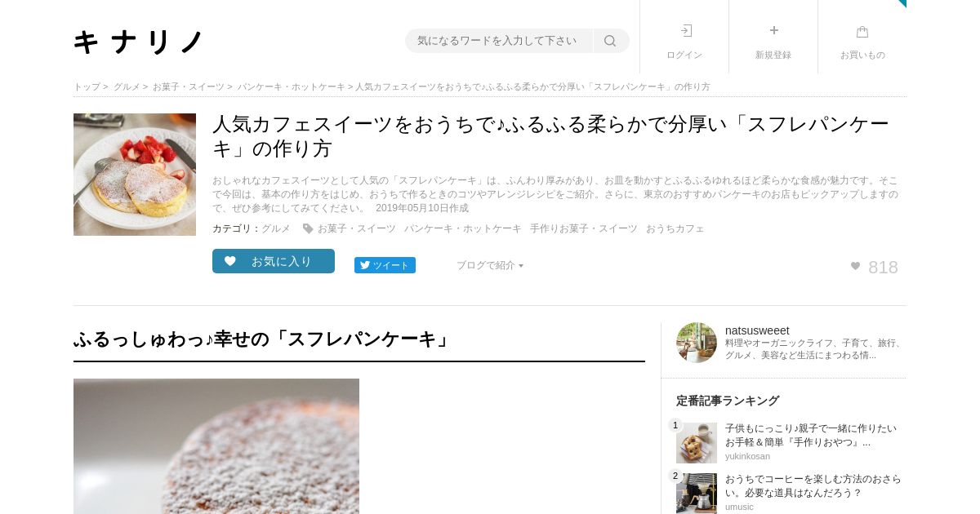The width and height of the screenshot is (980, 514).
Task: Select the おうちカフェ tag
Action: pos(675,228)
